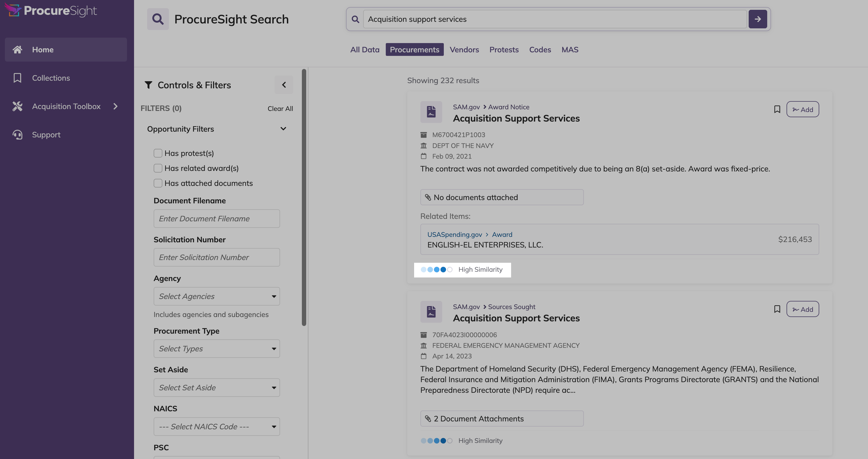This screenshot has width=868, height=459.
Task: Click the Document Filename input field
Action: 217,219
